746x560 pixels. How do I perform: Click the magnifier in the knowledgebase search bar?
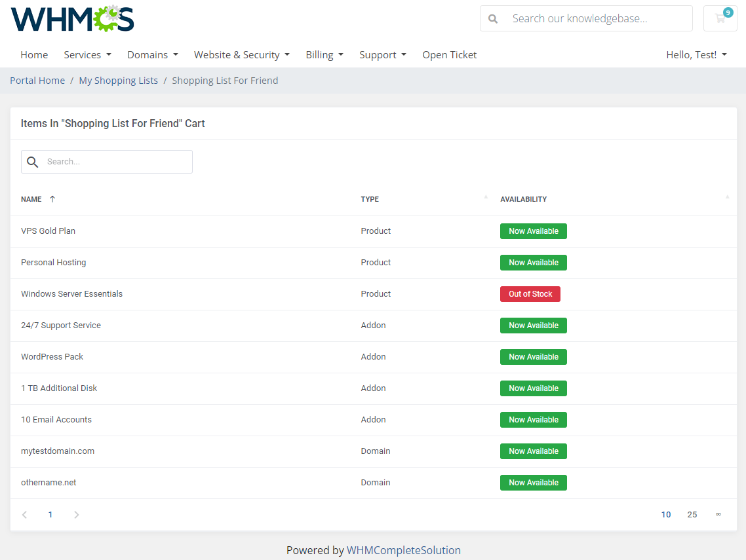[x=492, y=18]
